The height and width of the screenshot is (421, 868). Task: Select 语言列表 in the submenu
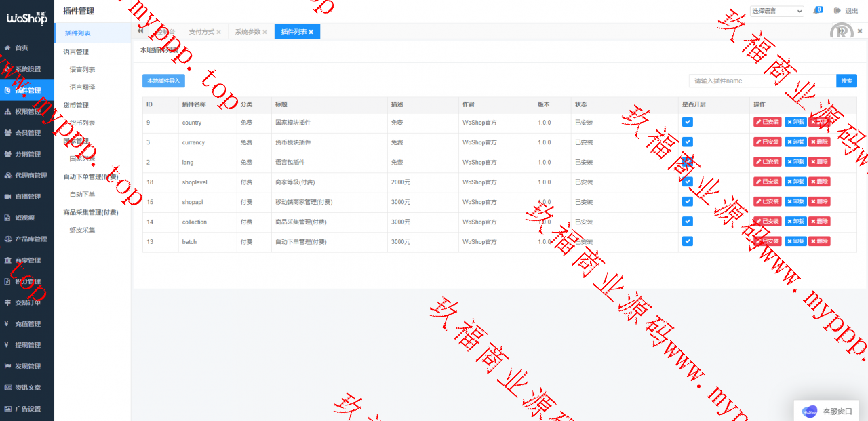[x=82, y=69]
